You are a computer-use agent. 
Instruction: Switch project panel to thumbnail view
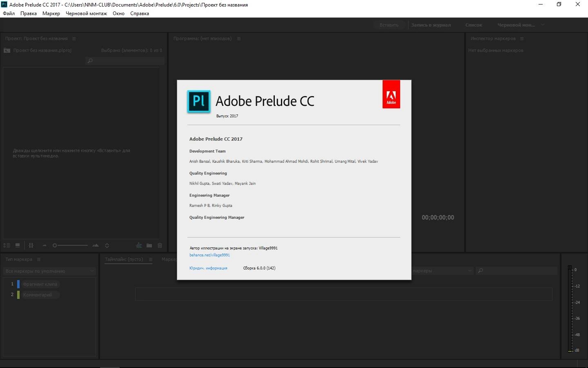tap(18, 245)
